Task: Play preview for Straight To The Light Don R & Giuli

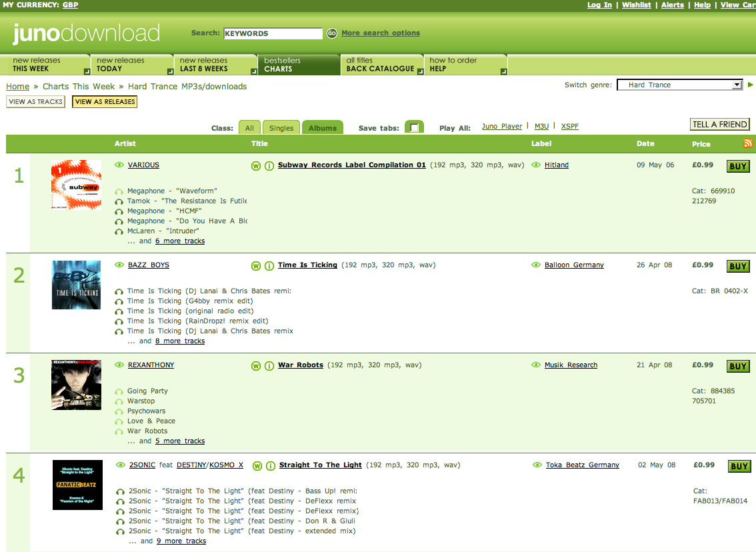Action: (121, 521)
